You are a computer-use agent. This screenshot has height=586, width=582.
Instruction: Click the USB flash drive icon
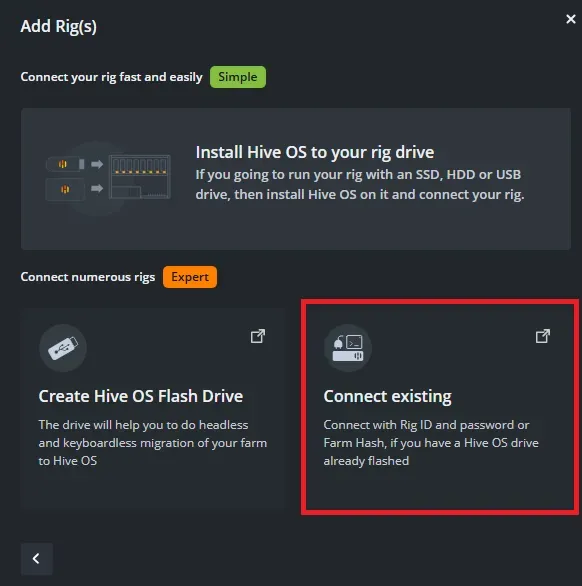(x=63, y=348)
